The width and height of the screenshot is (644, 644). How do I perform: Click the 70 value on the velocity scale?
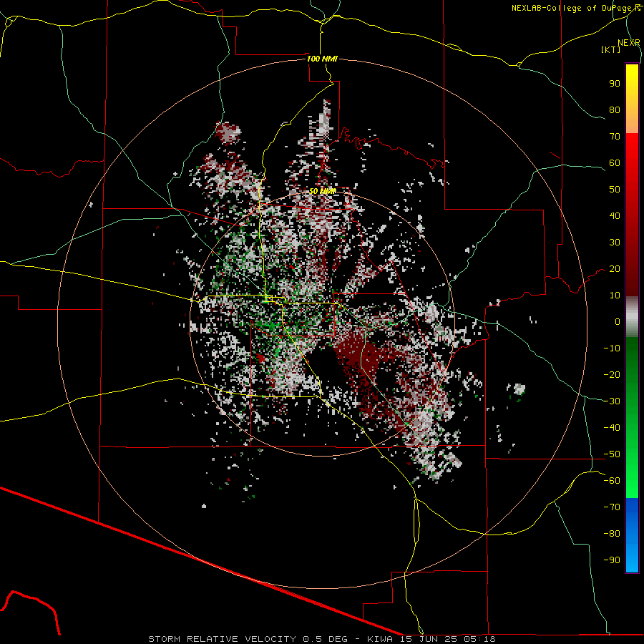coord(615,137)
